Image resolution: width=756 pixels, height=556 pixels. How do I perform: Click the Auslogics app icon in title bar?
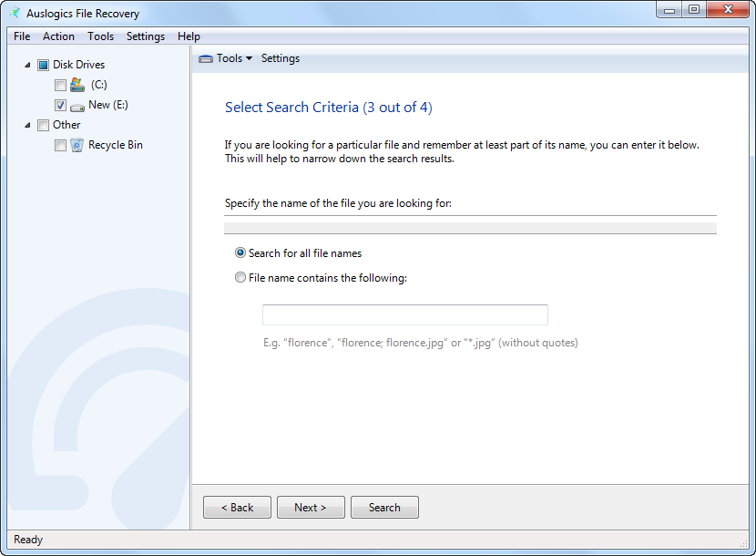point(15,13)
